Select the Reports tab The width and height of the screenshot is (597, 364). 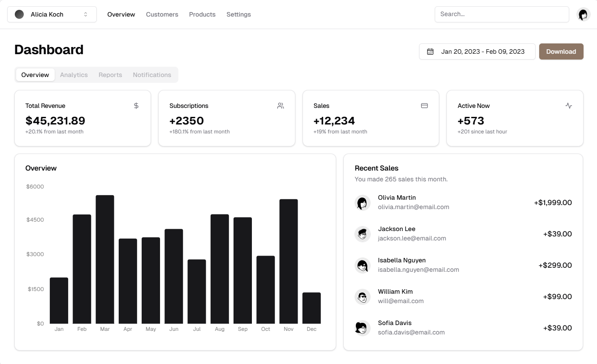(x=110, y=75)
